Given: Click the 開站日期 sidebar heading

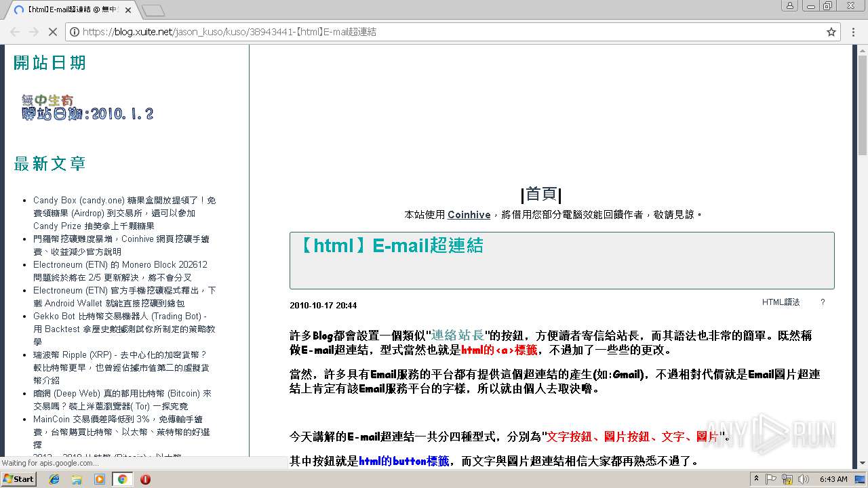Looking at the screenshot, I should click(50, 63).
